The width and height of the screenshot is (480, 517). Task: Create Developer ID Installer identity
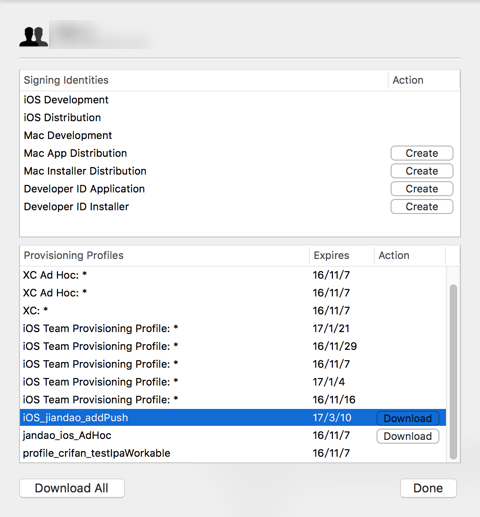tap(422, 207)
